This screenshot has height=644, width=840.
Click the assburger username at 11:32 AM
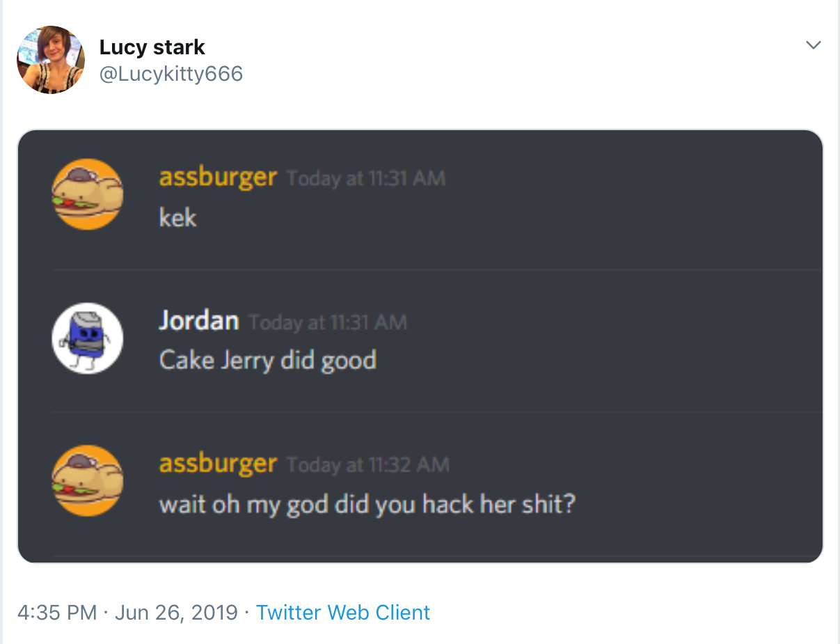click(x=218, y=464)
